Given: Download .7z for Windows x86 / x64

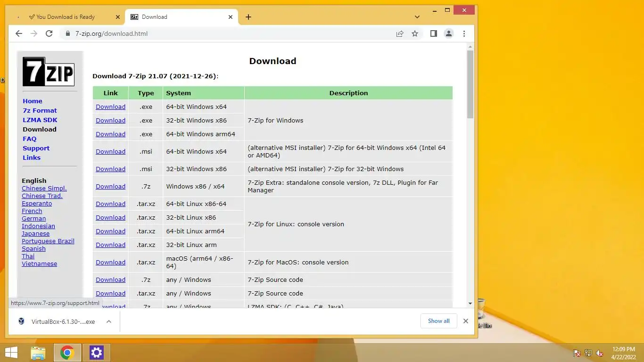Looking at the screenshot, I should [110, 186].
